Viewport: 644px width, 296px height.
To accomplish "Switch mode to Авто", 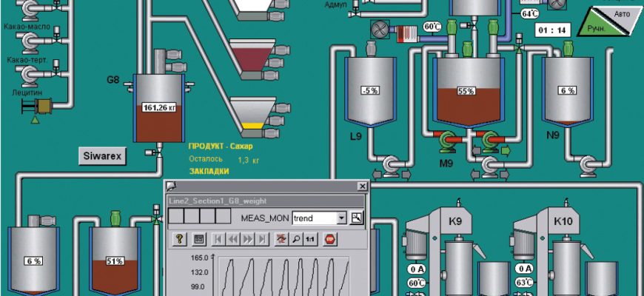I will coord(624,14).
